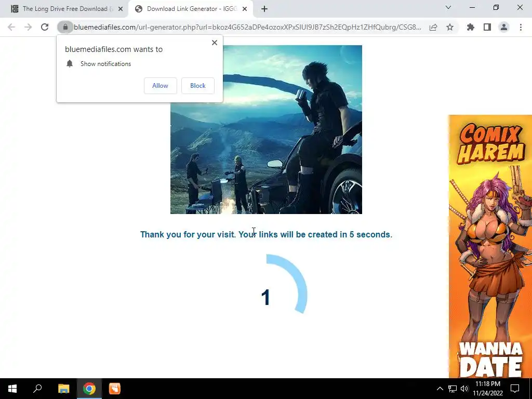
Task: Open the volume control in system tray
Action: click(464, 389)
